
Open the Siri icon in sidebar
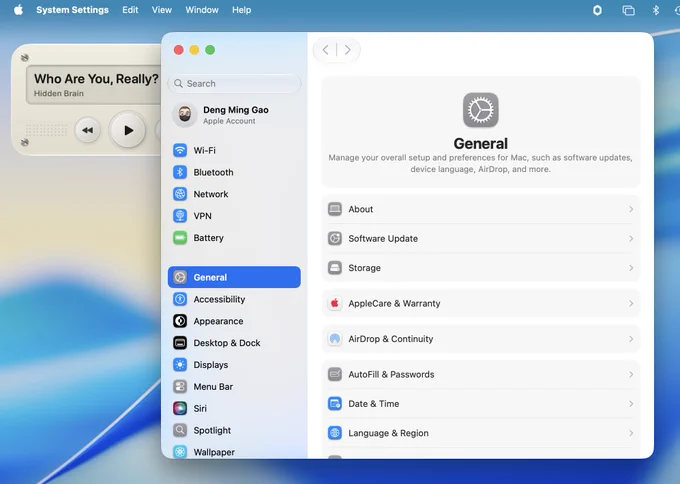[180, 408]
